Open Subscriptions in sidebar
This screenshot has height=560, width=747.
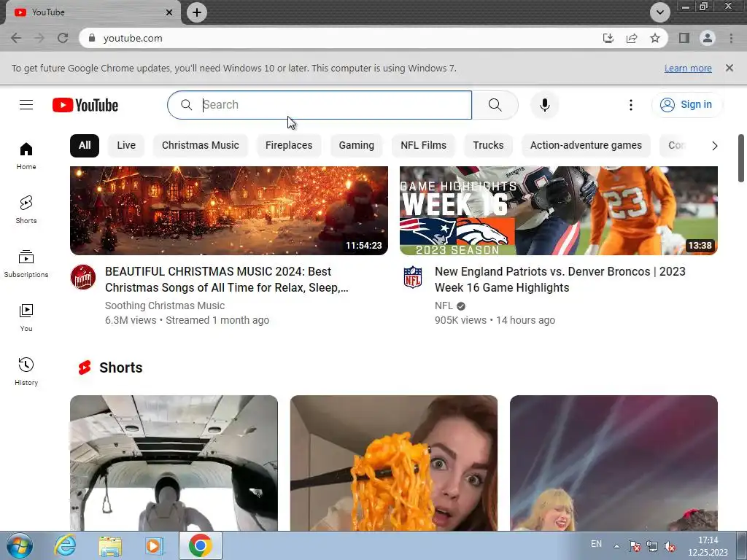(x=26, y=263)
